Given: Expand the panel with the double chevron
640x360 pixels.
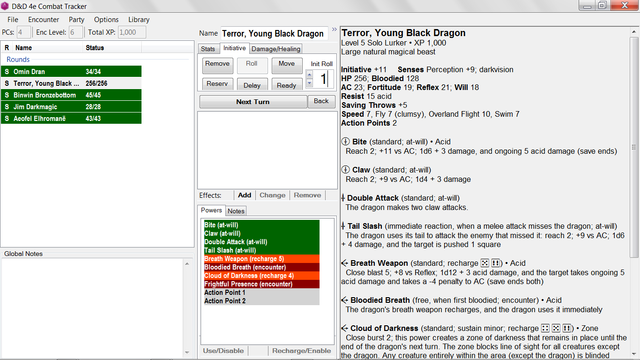Looking at the screenshot, I should coord(334,29).
